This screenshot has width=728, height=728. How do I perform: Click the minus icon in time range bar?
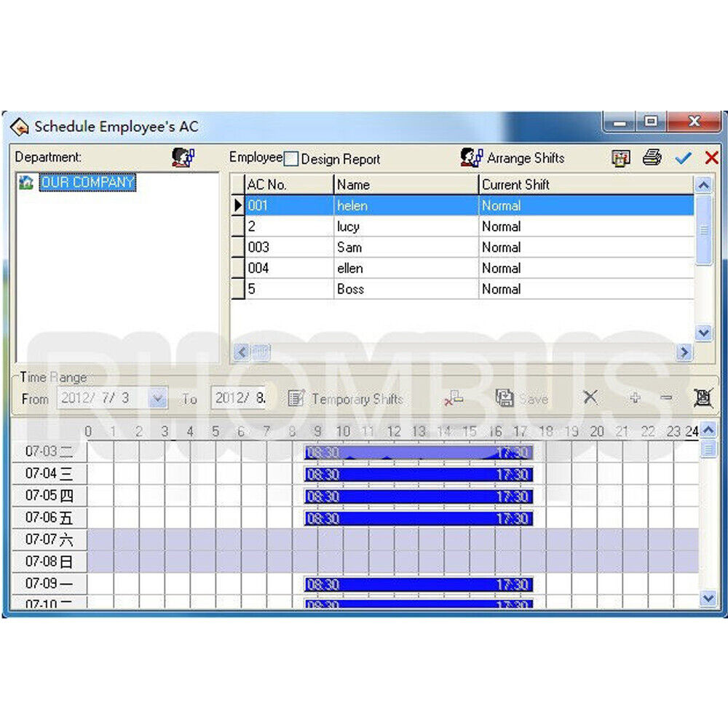[x=666, y=398]
